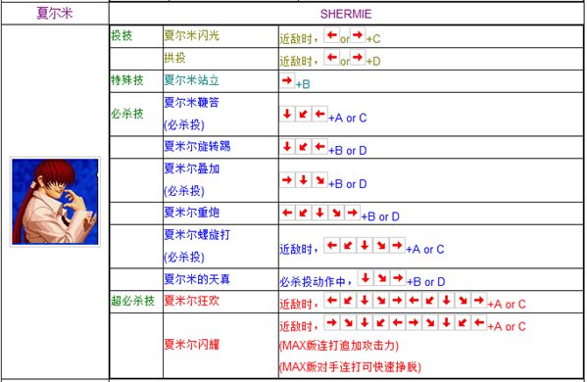
Task: Click +B or D in the 夏米尔重炮 row
Action: point(380,216)
